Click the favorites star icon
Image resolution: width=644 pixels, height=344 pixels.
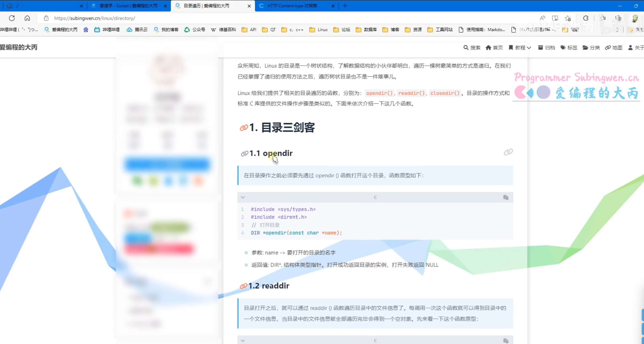point(568,18)
